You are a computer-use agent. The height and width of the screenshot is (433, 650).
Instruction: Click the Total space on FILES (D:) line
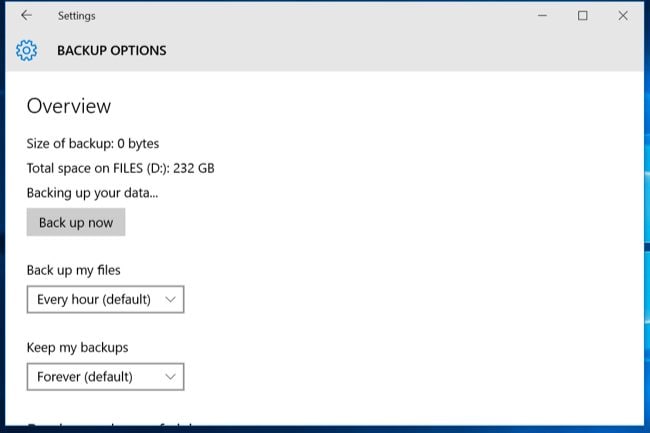click(x=120, y=168)
